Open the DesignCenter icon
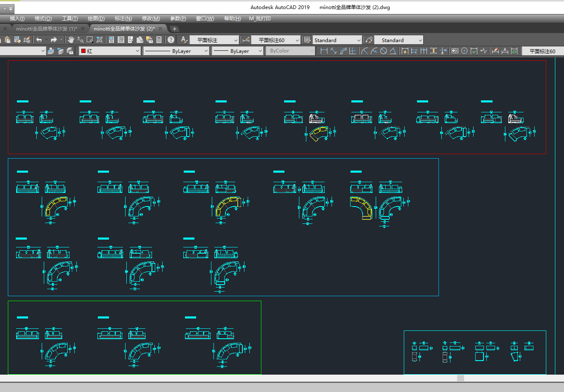The image size is (564, 392). pyautogui.click(x=121, y=40)
